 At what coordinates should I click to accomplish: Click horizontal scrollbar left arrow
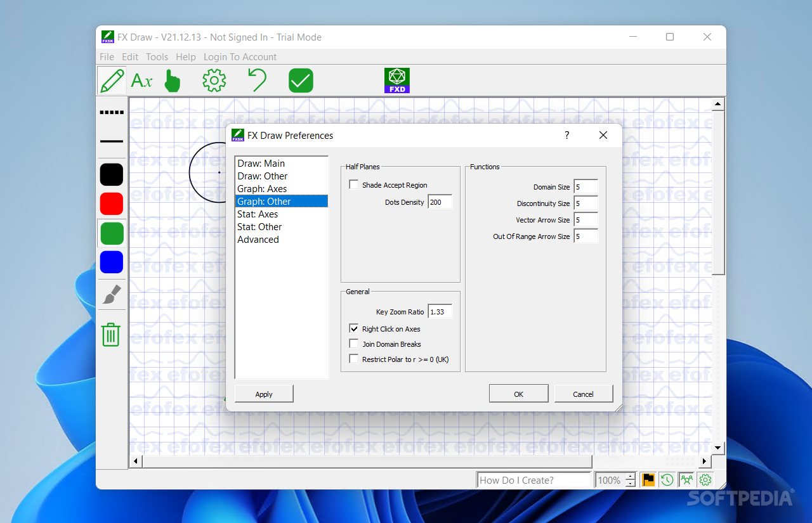(134, 461)
